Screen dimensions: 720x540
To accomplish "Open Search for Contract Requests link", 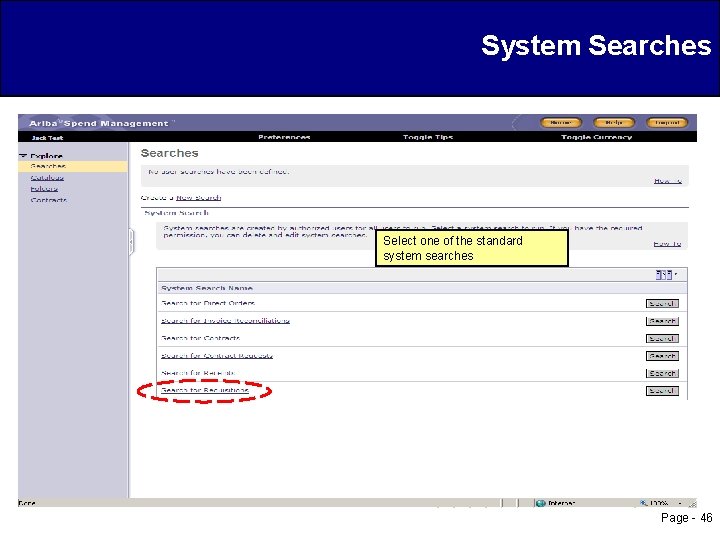I will pyautogui.click(x=217, y=355).
